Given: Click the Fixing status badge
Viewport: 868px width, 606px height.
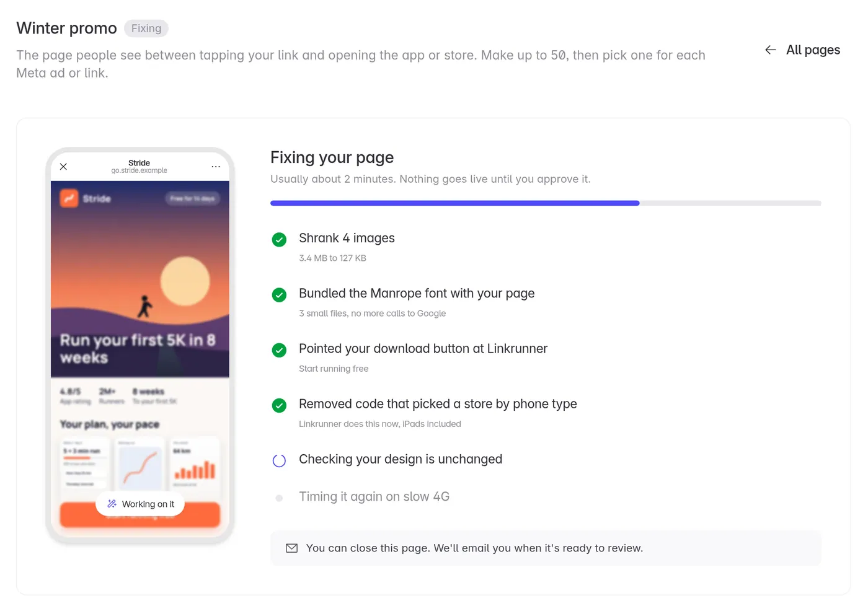Looking at the screenshot, I should coord(146,29).
